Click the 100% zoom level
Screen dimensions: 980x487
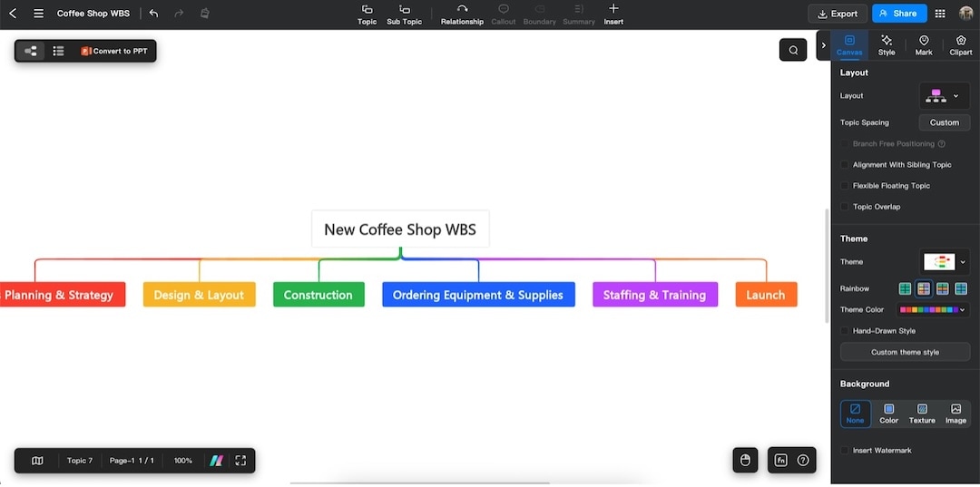[183, 461]
